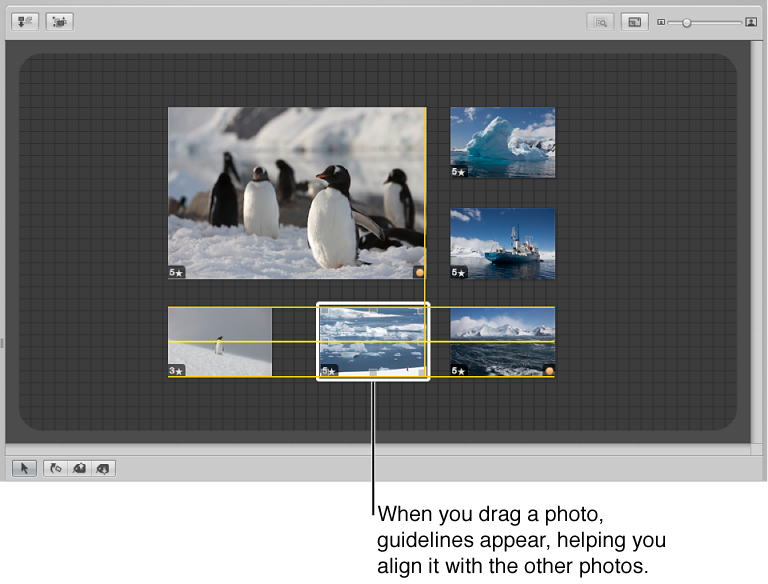Select the snowy mountains and sea photo
This screenshot has width=768, height=584.
[x=503, y=342]
